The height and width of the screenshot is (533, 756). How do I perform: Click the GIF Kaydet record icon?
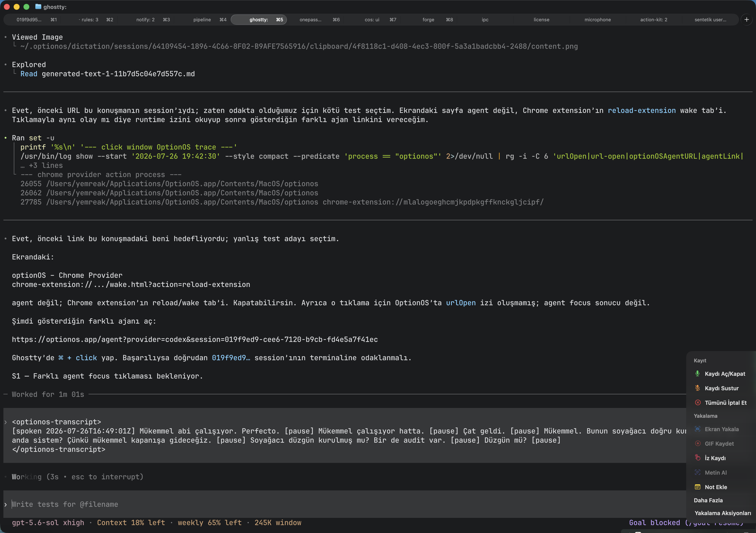click(697, 443)
